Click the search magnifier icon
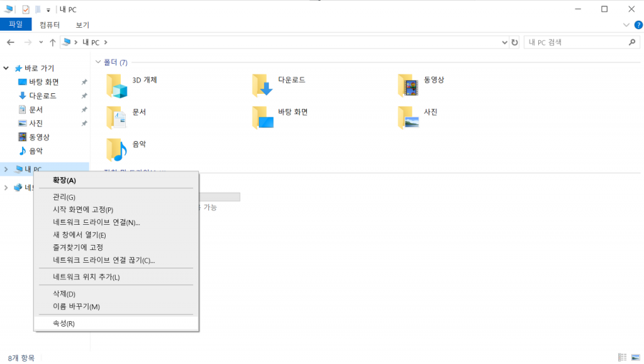644x364 pixels. point(632,42)
